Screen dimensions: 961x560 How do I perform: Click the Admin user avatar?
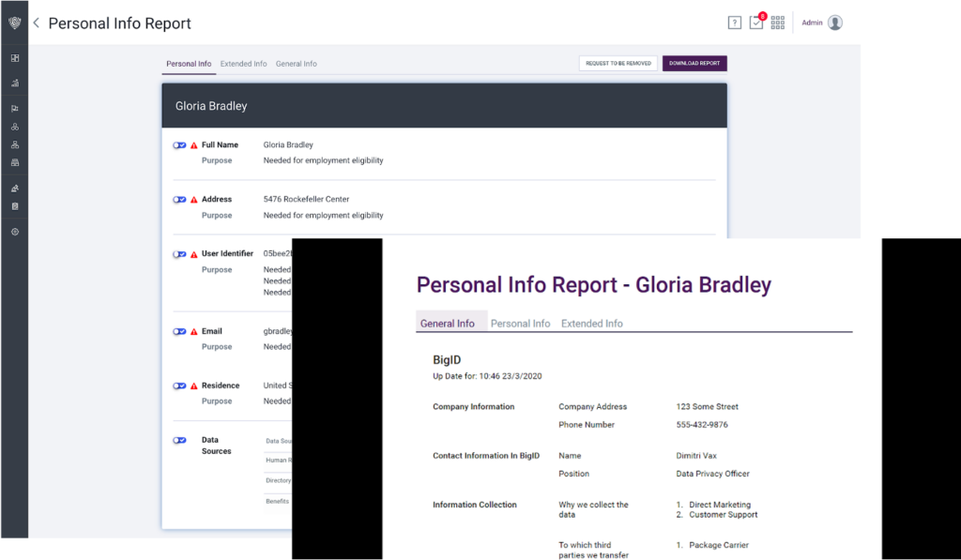tap(834, 23)
